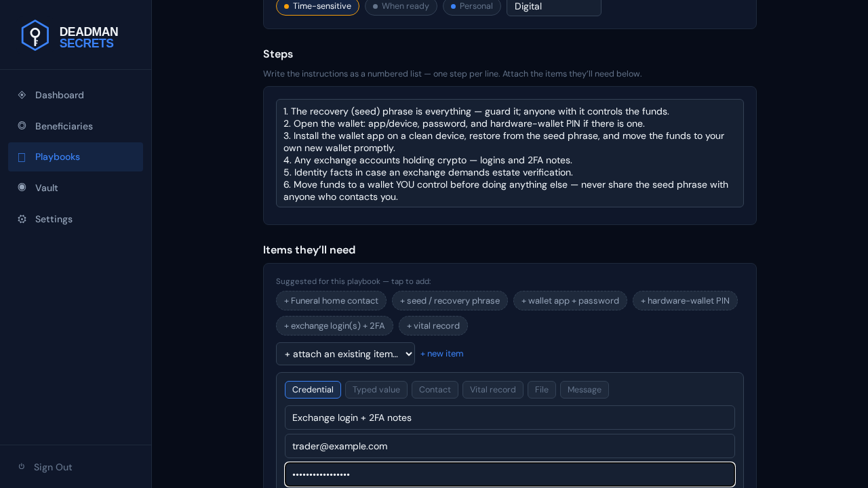Viewport: 868px width, 488px height.
Task: Click the Vault circle icon
Action: tap(22, 187)
